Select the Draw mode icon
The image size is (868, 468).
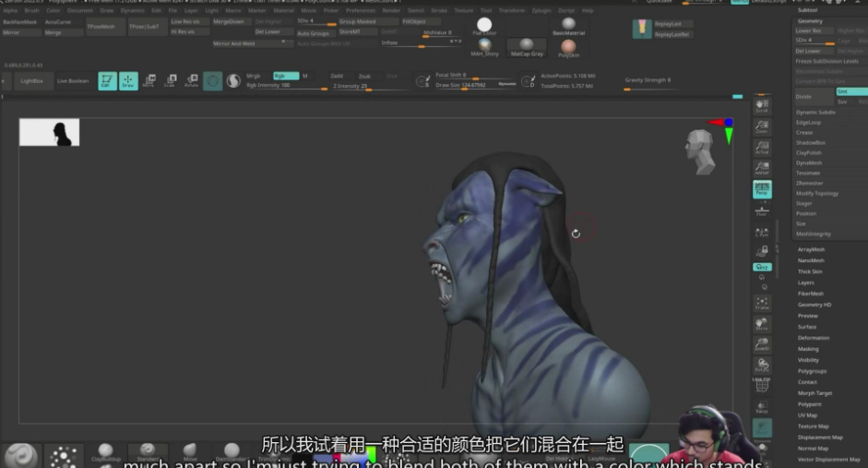(x=128, y=81)
